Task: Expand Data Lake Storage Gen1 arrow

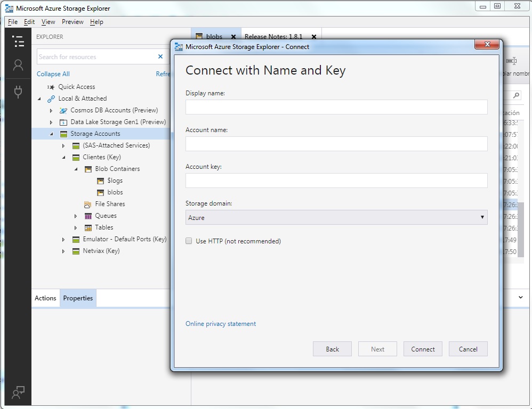Action: coord(51,122)
